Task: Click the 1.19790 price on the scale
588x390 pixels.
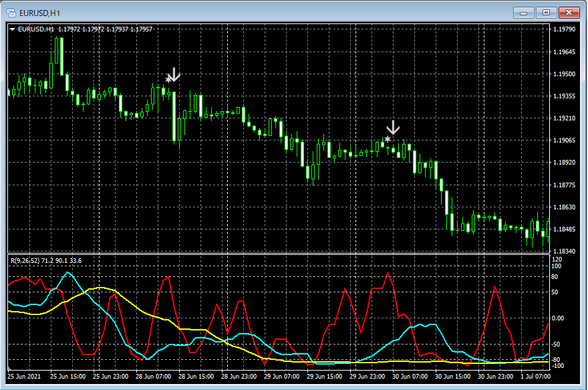Action: [x=565, y=29]
